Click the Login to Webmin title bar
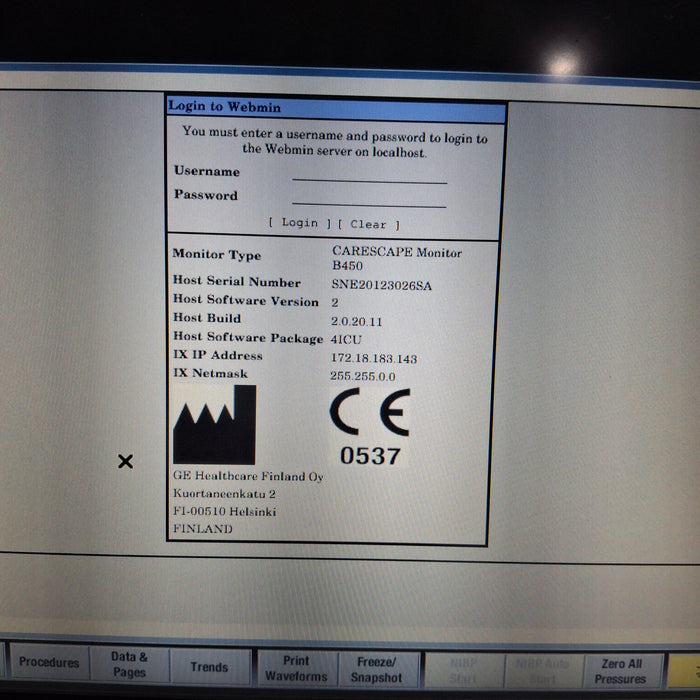This screenshot has height=700, width=700. [336, 108]
